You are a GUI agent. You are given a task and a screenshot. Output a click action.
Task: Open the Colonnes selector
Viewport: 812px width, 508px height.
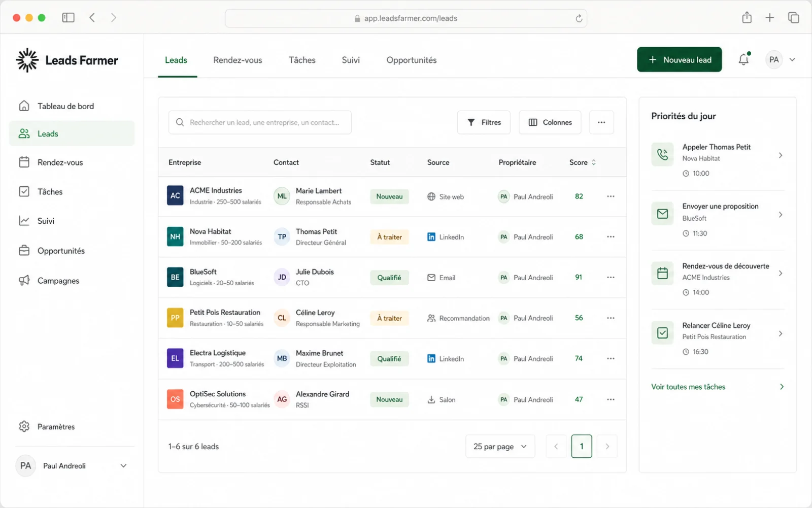pos(550,122)
